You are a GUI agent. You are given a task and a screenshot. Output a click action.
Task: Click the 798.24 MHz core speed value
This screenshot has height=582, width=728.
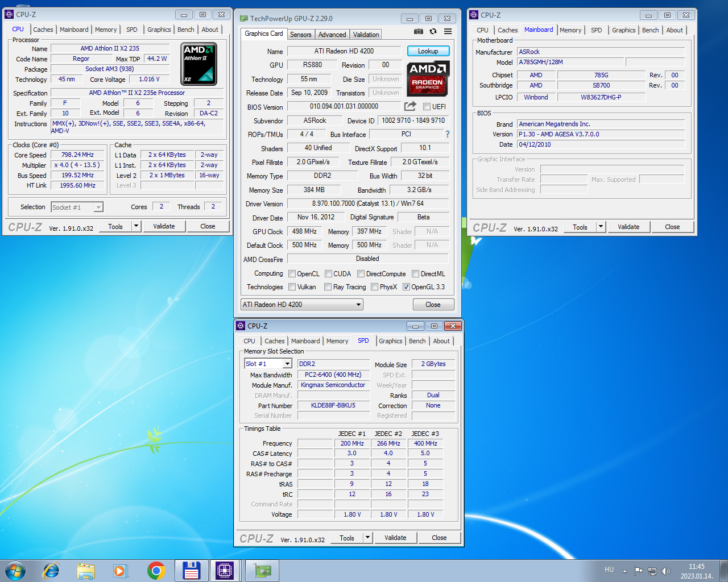click(x=78, y=155)
